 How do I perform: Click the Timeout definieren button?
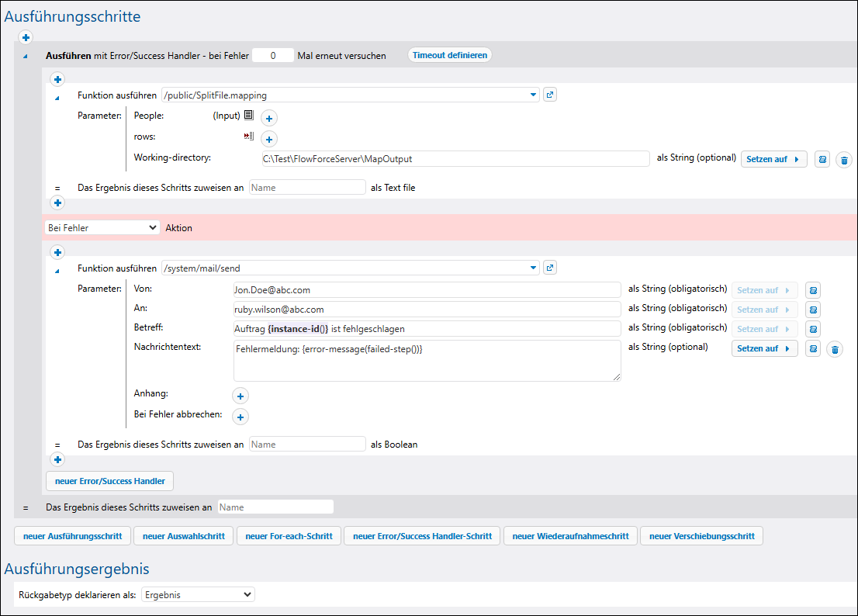(x=450, y=55)
